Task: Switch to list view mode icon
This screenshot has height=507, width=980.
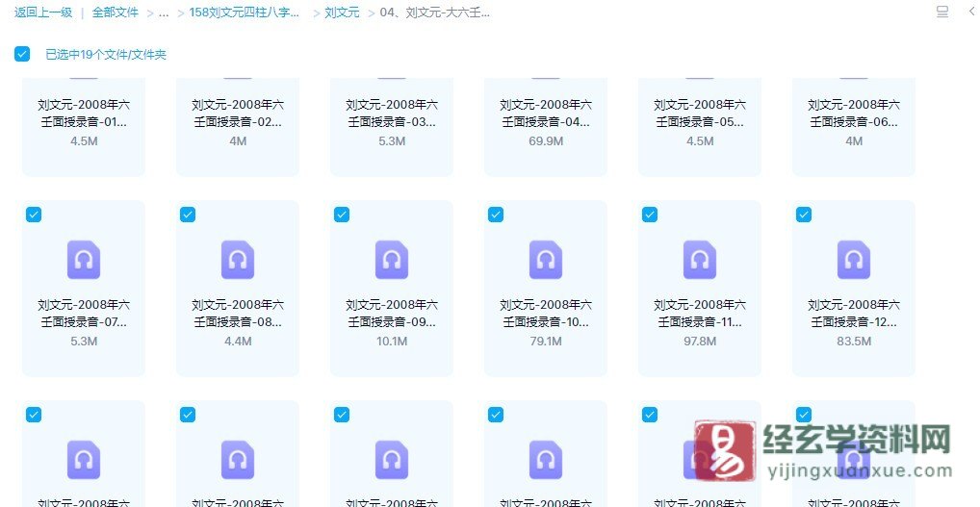Action: (942, 12)
